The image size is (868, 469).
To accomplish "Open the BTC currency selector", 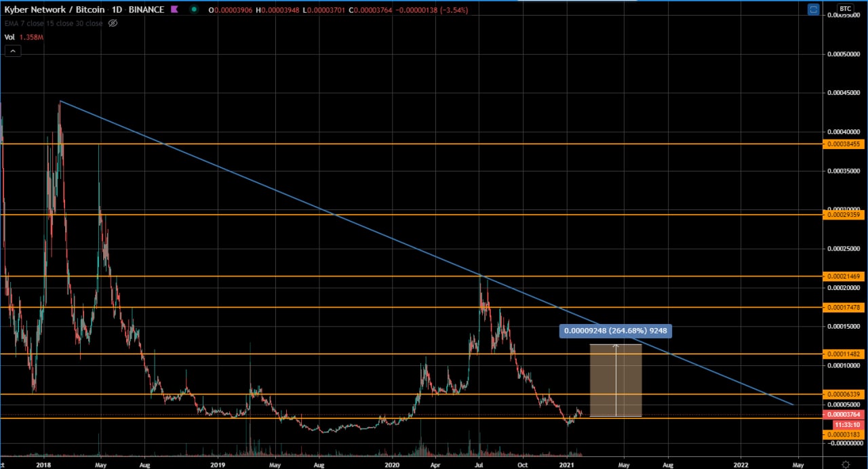I will 845,9.
